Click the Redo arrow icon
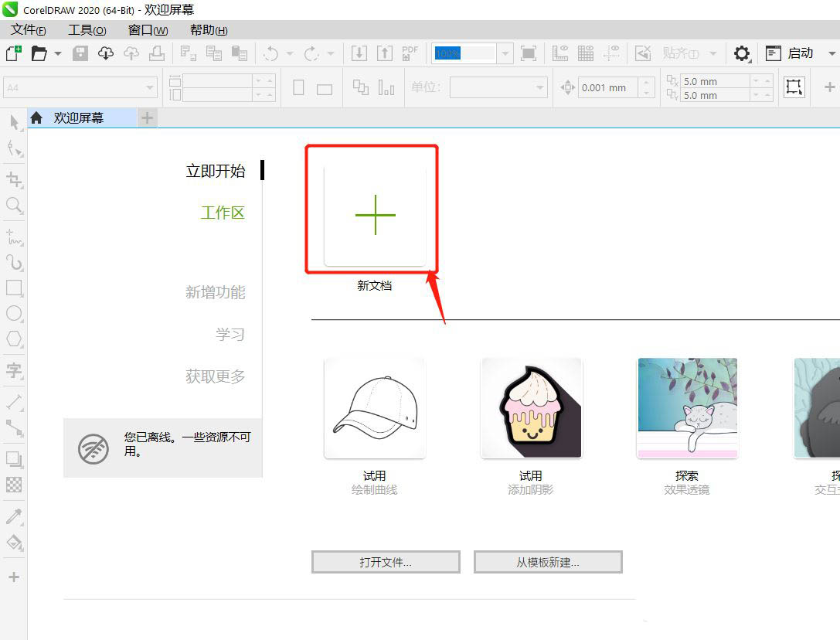Screen dimensions: 840x640 click(x=311, y=53)
